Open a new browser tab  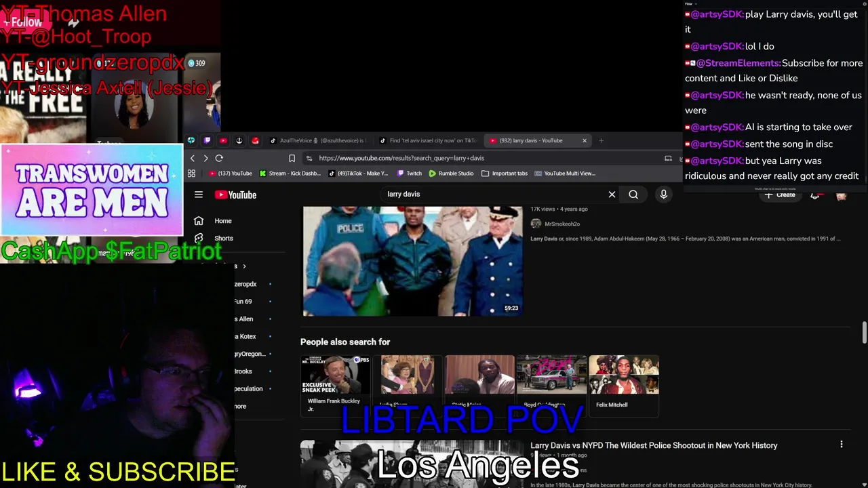(x=601, y=140)
